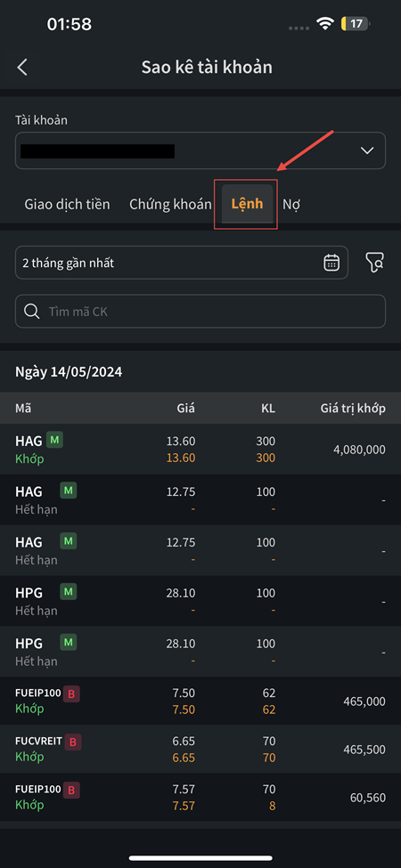Focus the Tìm mã CK search field
Viewport: 401px width, 868px height.
click(200, 312)
